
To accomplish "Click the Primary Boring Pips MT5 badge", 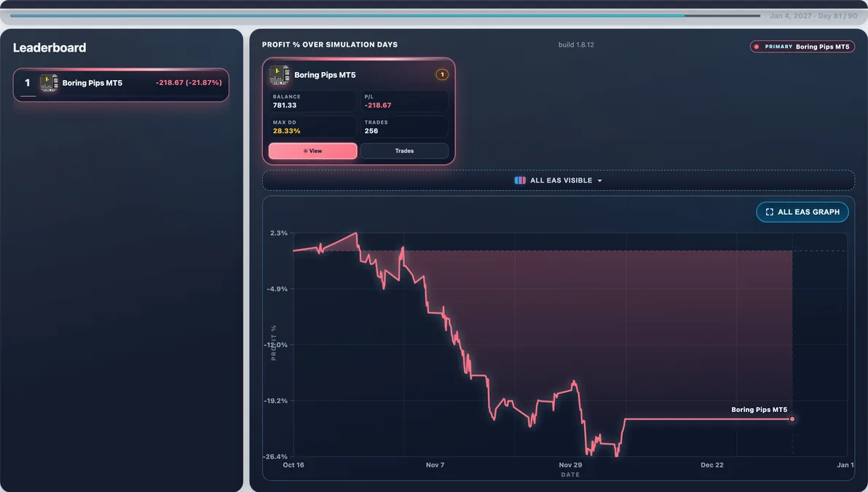I will (802, 47).
